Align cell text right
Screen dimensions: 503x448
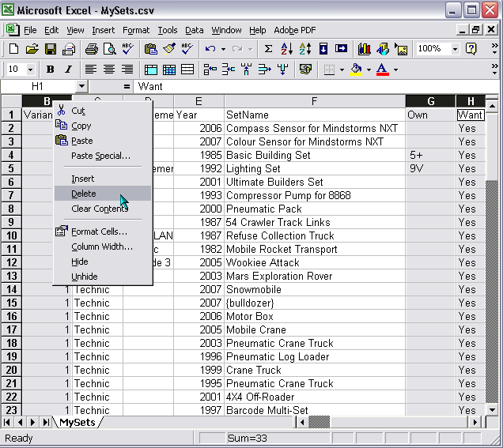(x=127, y=70)
